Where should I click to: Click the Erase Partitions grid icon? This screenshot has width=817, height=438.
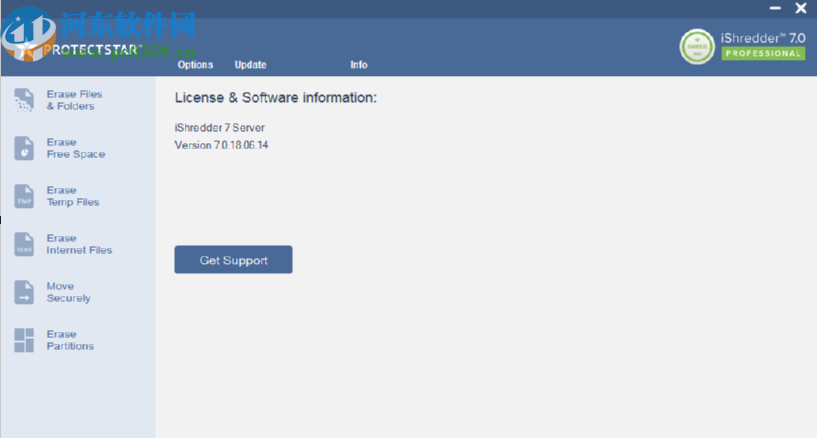pos(24,340)
